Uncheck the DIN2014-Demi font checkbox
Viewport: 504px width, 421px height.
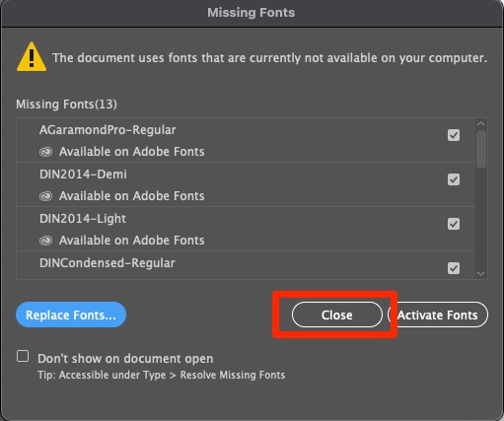pyautogui.click(x=454, y=179)
